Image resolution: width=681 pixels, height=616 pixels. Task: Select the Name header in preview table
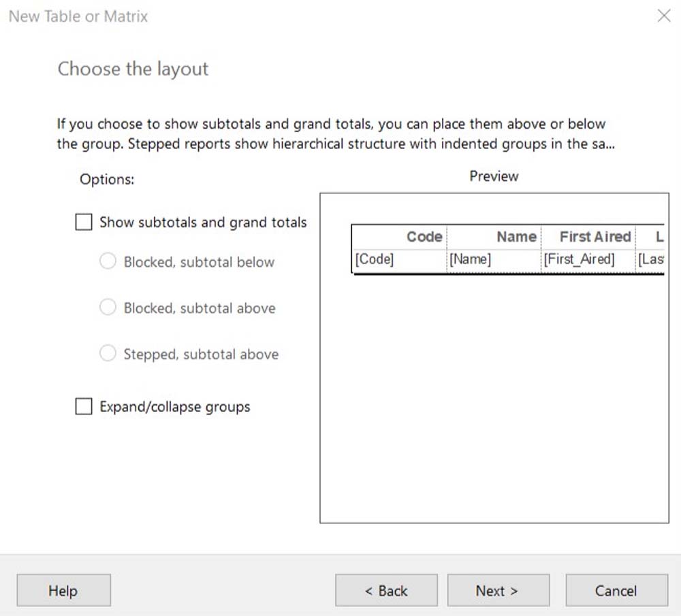point(516,237)
